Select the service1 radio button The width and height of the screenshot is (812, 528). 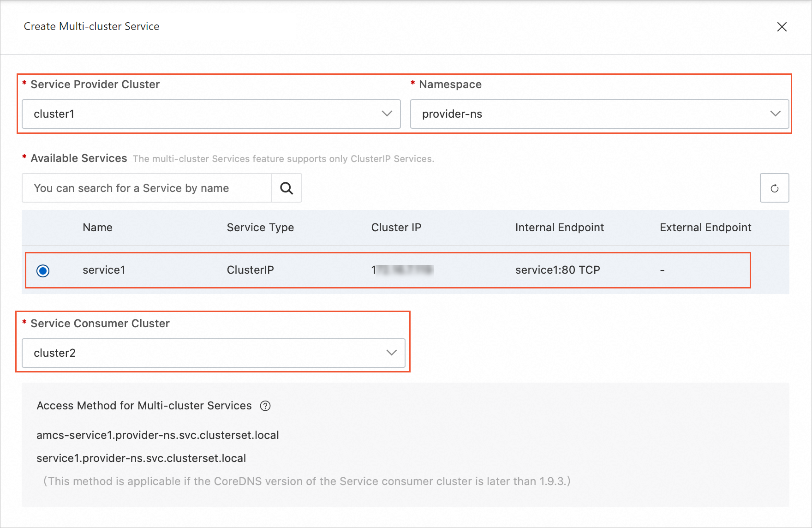click(x=43, y=270)
